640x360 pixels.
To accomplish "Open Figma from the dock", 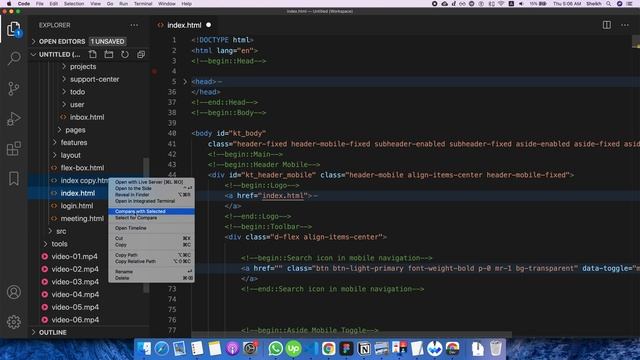I will click(347, 348).
